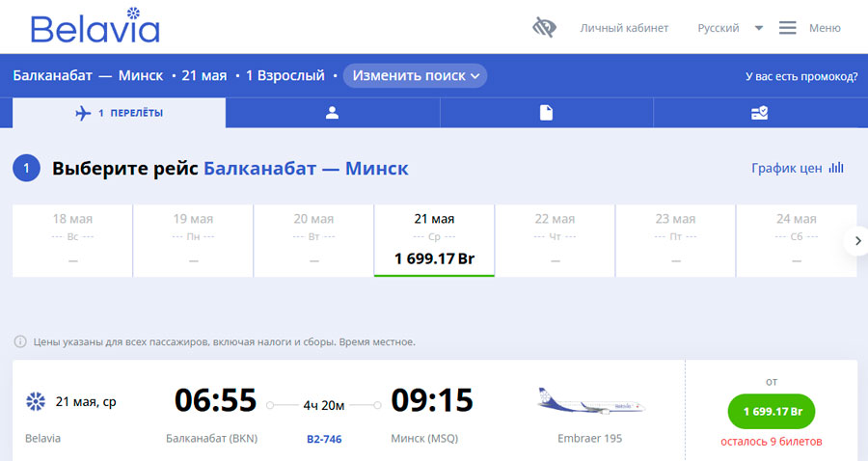Click bar chart icon beside График цен

coord(836,168)
